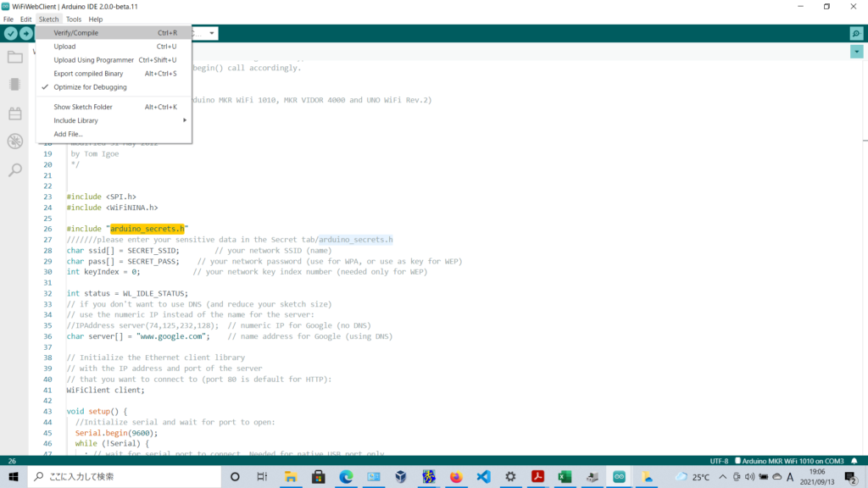This screenshot has height=488, width=868.
Task: Select Show Sketch Folder
Action: click(114, 107)
